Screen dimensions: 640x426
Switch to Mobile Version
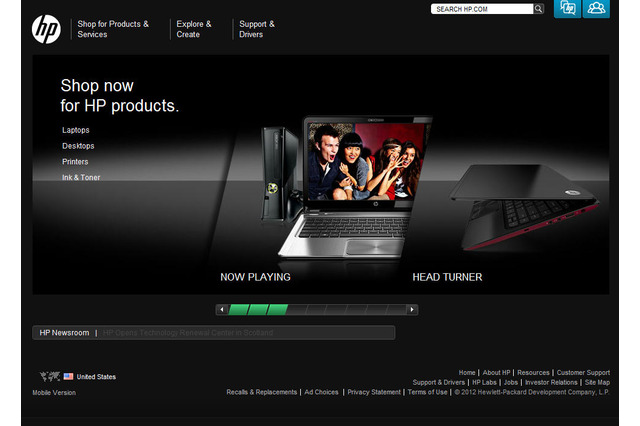click(x=54, y=393)
